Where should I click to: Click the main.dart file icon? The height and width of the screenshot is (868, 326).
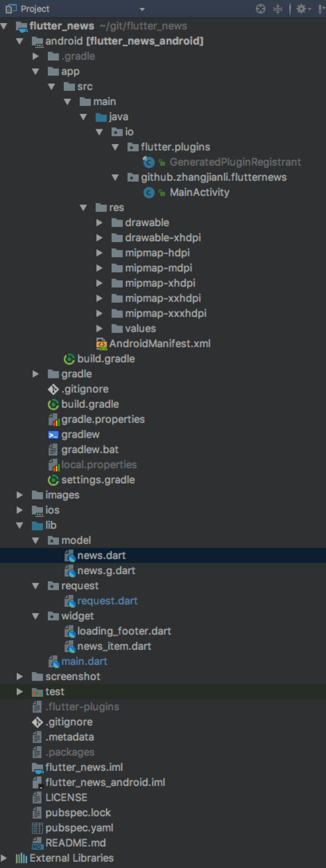tap(54, 661)
